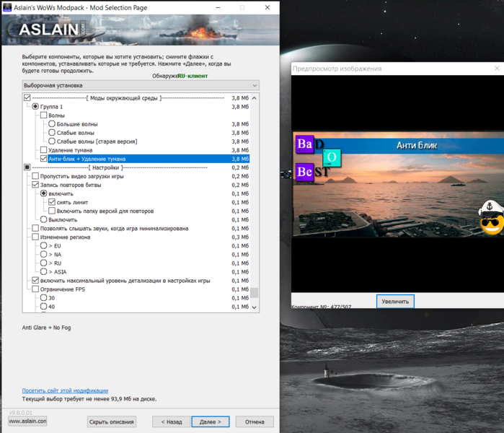Uncheck maximum detail level setting checkbox
Image resolution: width=504 pixels, height=433 pixels.
35,280
